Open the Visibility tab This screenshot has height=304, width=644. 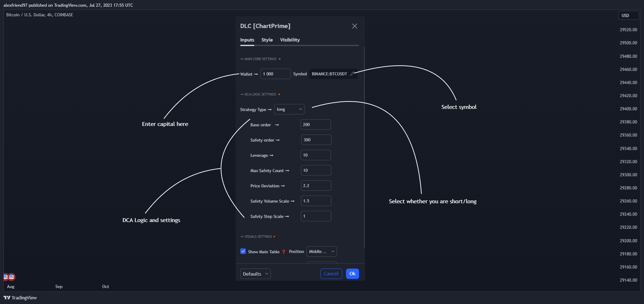point(290,40)
